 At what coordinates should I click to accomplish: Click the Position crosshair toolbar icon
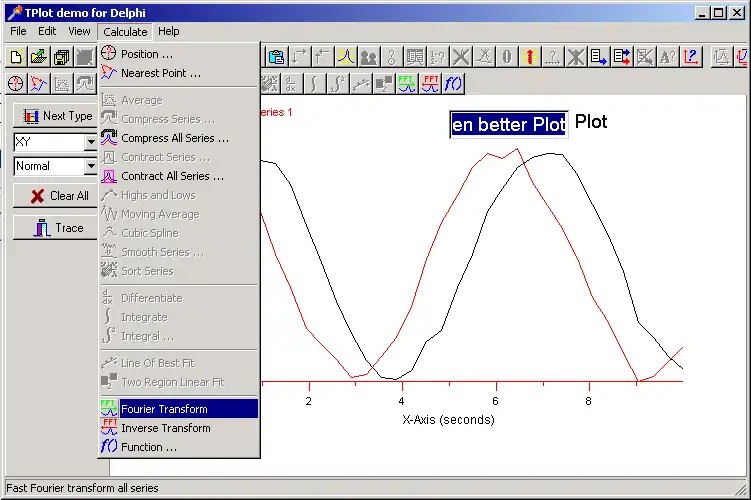coord(16,84)
